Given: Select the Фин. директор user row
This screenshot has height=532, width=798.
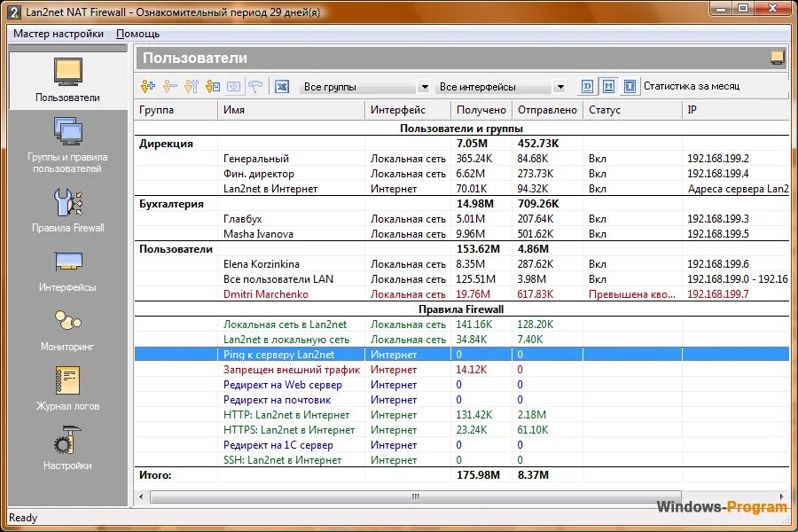Looking at the screenshot, I should pyautogui.click(x=462, y=174).
